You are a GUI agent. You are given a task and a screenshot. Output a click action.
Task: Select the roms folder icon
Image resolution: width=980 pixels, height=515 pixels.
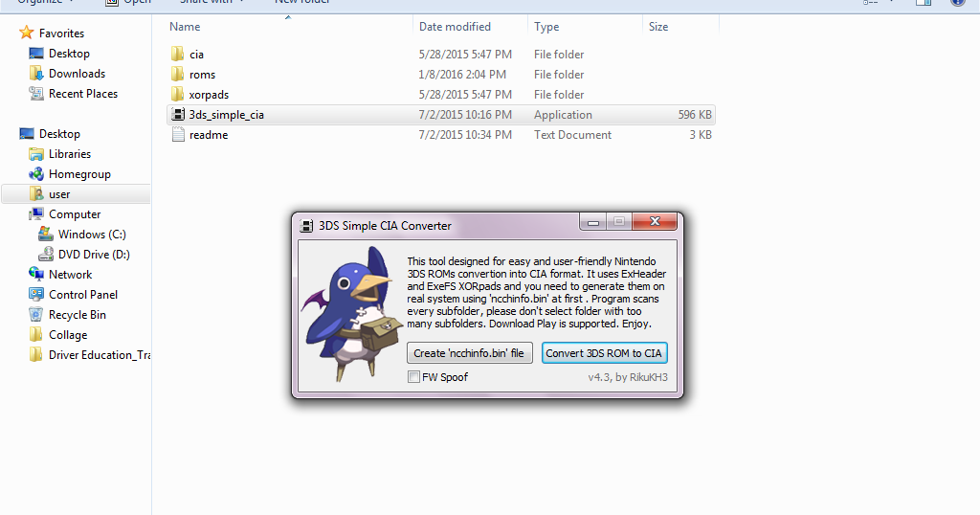[x=177, y=74]
